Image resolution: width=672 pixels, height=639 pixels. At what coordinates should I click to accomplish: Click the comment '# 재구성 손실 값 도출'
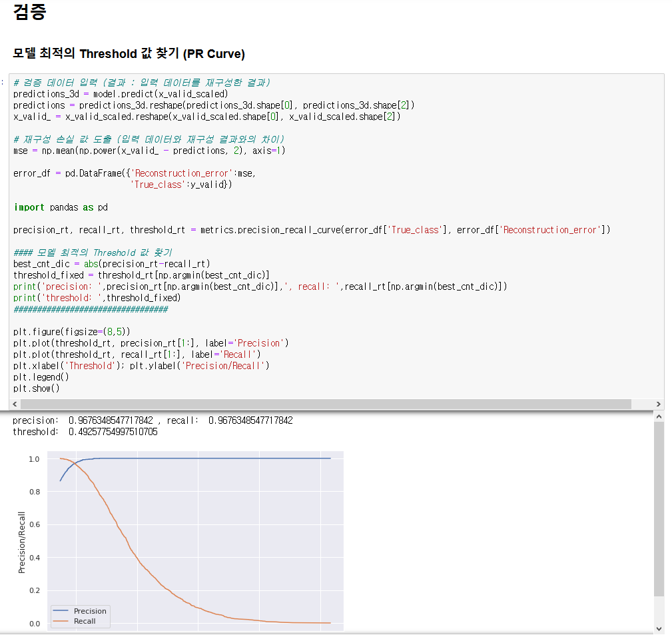pos(149,139)
